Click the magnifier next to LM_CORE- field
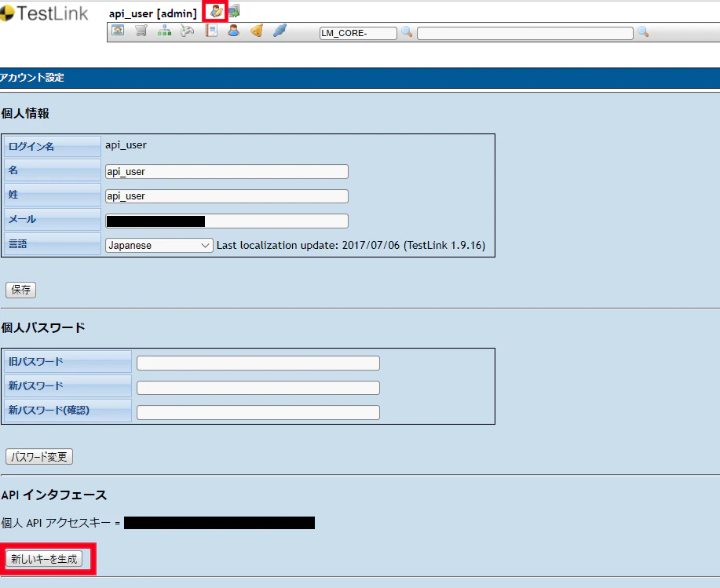The width and height of the screenshot is (720, 588). point(407,31)
